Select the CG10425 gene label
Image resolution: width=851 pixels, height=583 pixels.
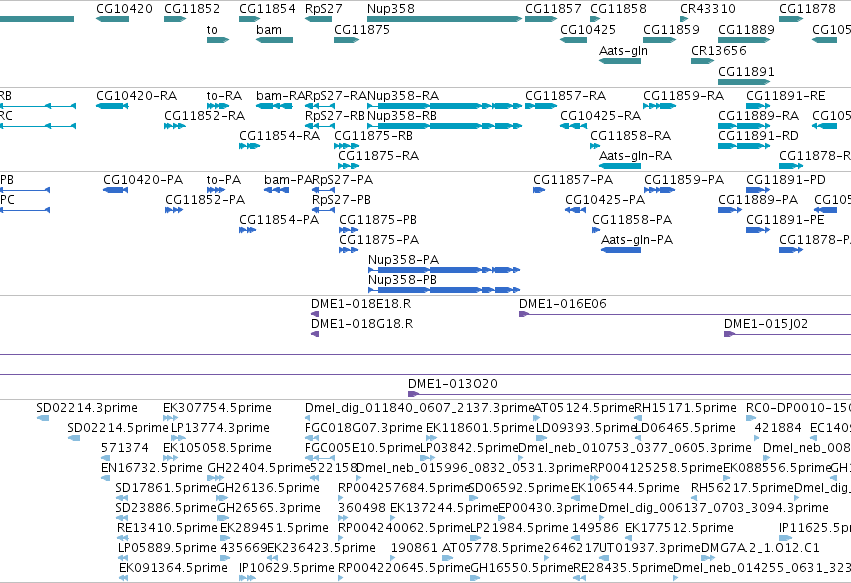point(588,29)
